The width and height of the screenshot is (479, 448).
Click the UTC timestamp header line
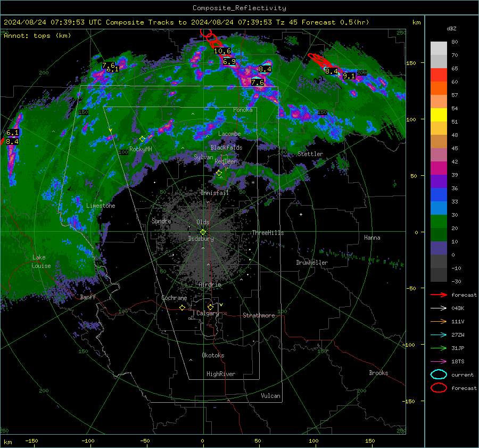point(186,22)
